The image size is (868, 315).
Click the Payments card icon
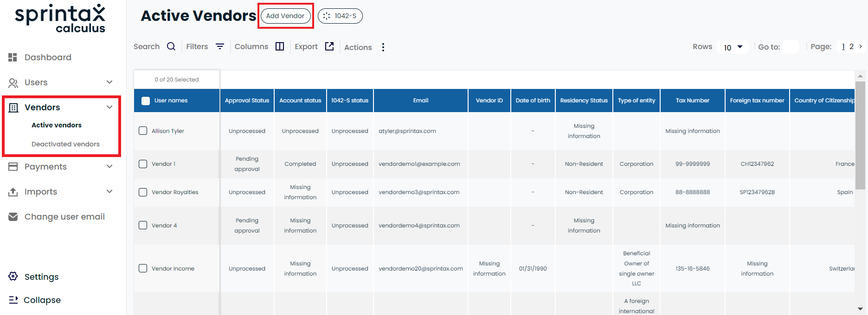click(x=13, y=167)
